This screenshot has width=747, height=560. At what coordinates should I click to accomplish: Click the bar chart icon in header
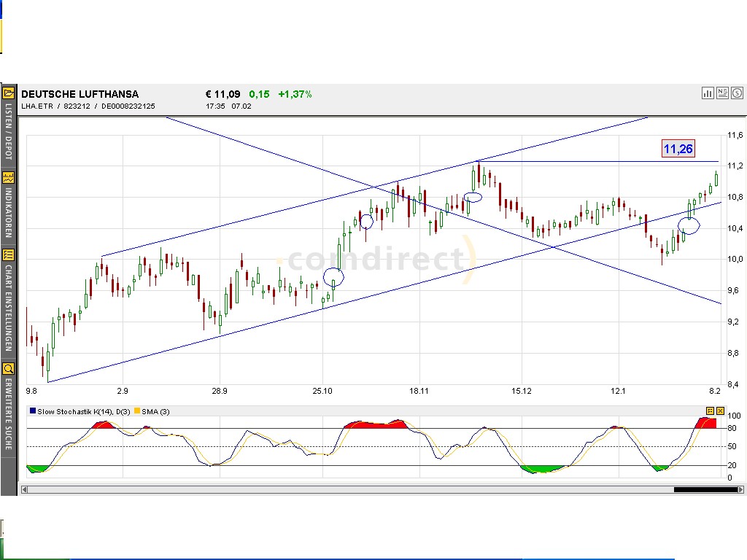tap(708, 93)
